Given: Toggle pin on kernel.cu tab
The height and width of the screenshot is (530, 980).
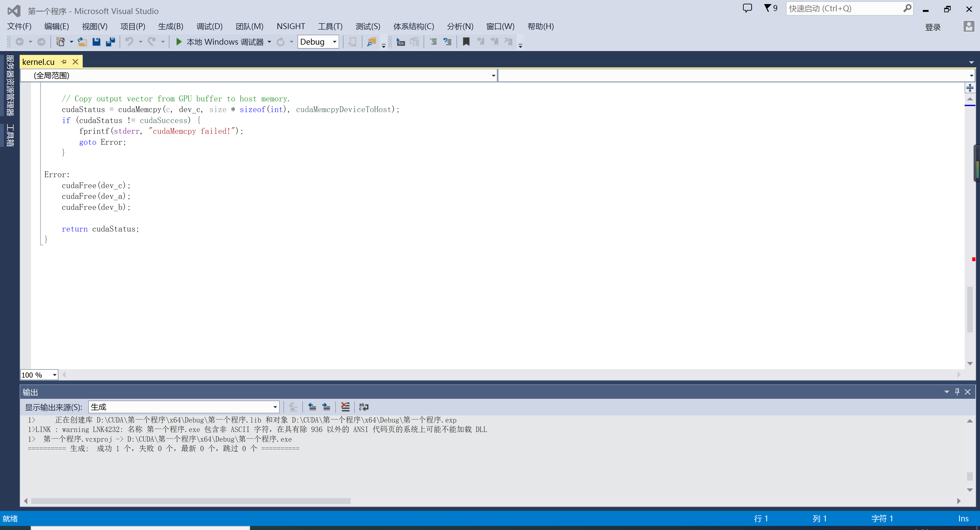Looking at the screenshot, I should tap(64, 62).
